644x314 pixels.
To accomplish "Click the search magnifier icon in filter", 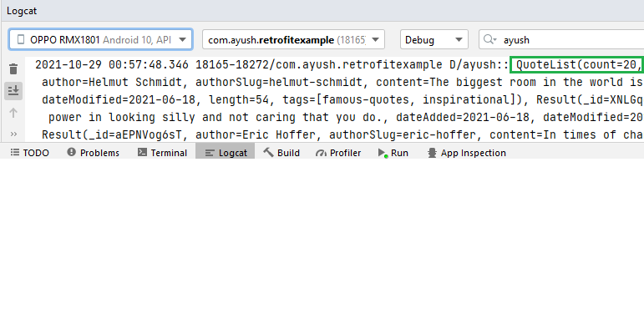I will 489,39.
